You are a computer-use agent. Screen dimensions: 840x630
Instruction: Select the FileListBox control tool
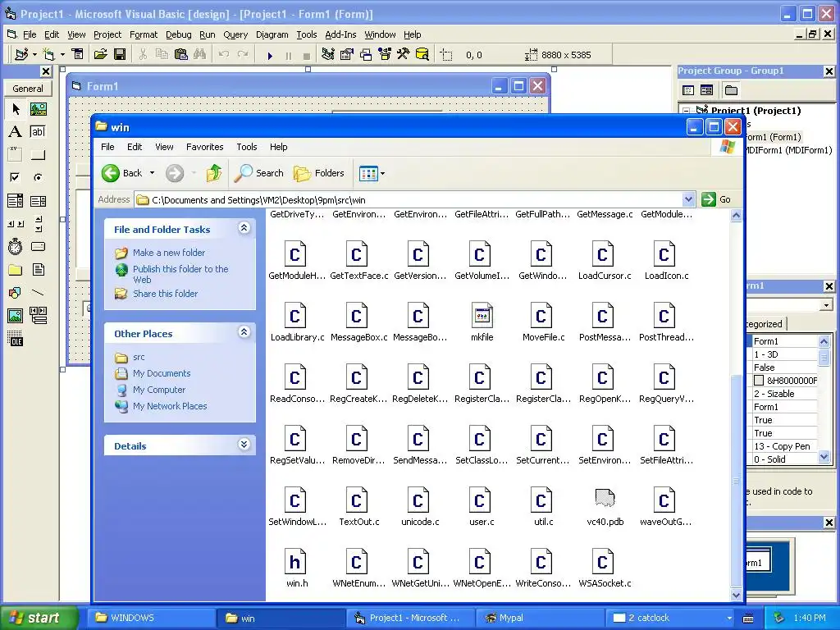point(38,269)
